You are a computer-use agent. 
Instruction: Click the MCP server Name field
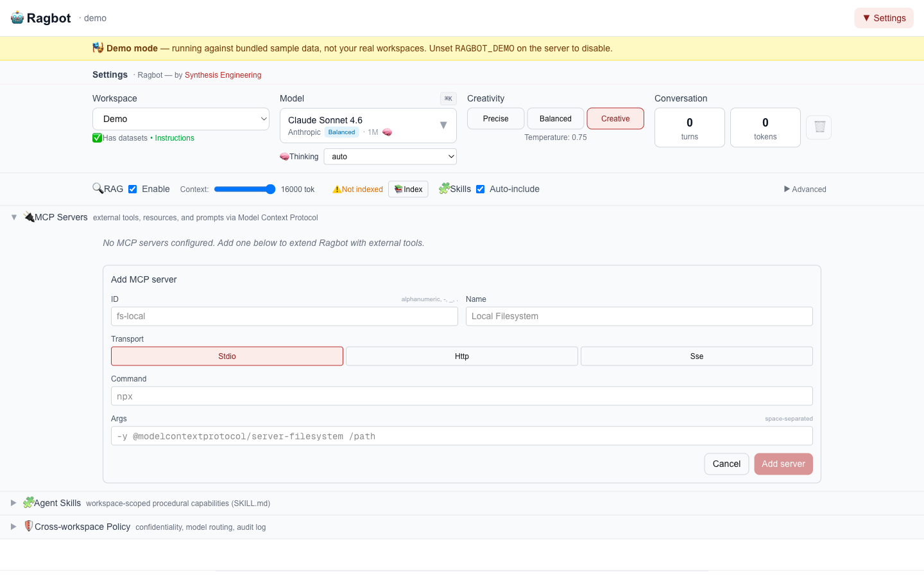pyautogui.click(x=639, y=317)
